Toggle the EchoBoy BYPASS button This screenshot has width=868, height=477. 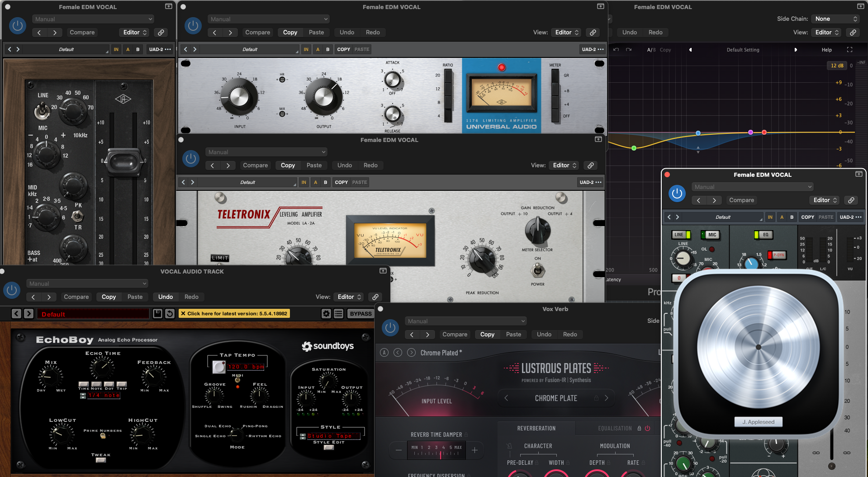pos(360,313)
